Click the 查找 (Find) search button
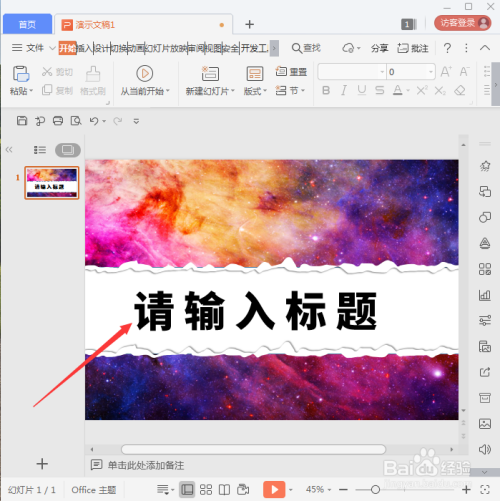The width and height of the screenshot is (500, 501). point(306,48)
